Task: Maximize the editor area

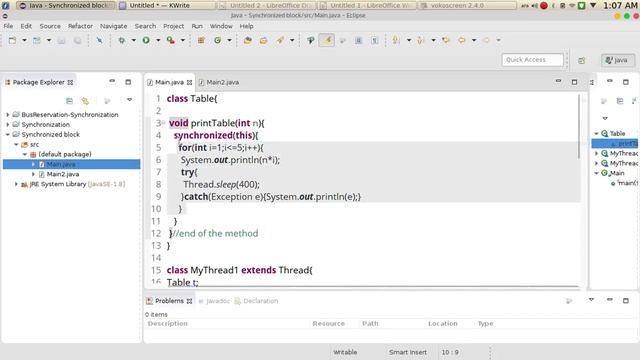Action: point(574,82)
